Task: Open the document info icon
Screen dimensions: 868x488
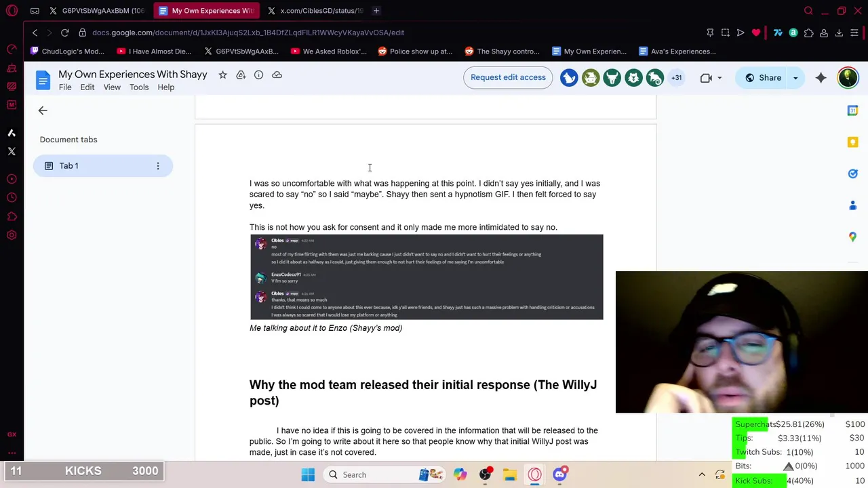Action: coord(258,75)
